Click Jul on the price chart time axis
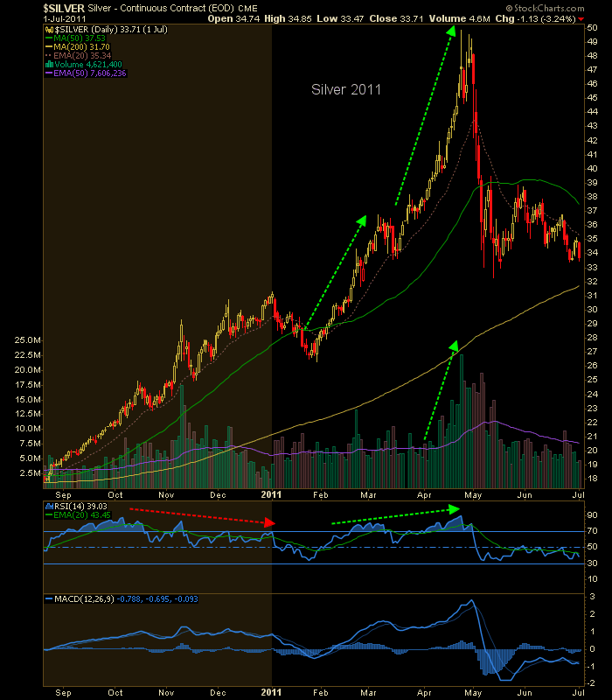The image size is (612, 700). [x=579, y=494]
